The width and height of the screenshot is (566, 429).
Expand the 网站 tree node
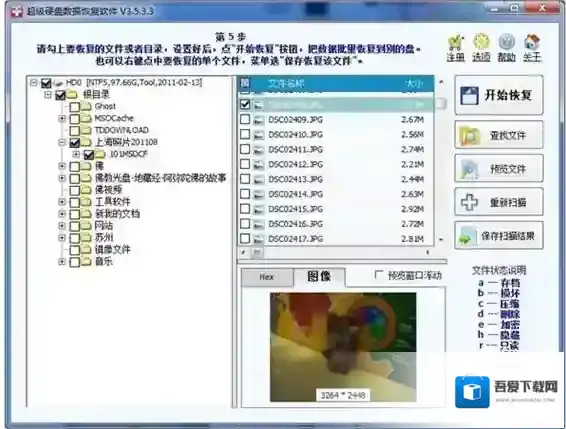62,226
